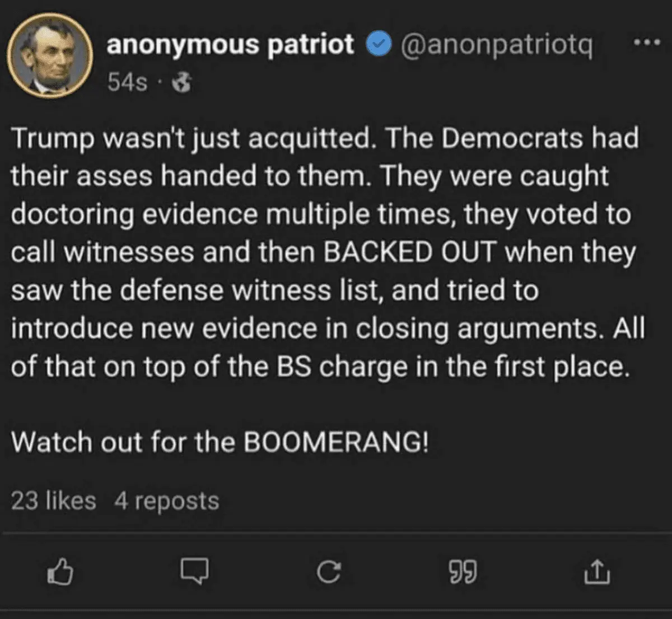Click the 54s post timestamp

pos(128,83)
